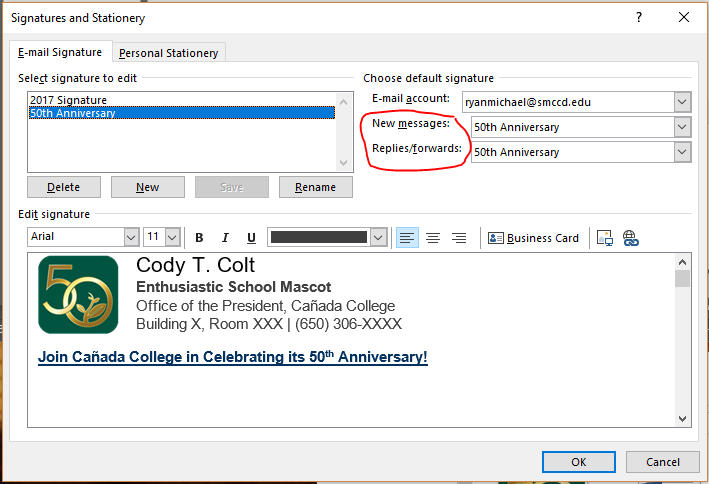Insert hyperlink icon in signature toolbar
The image size is (709, 484).
pos(630,238)
